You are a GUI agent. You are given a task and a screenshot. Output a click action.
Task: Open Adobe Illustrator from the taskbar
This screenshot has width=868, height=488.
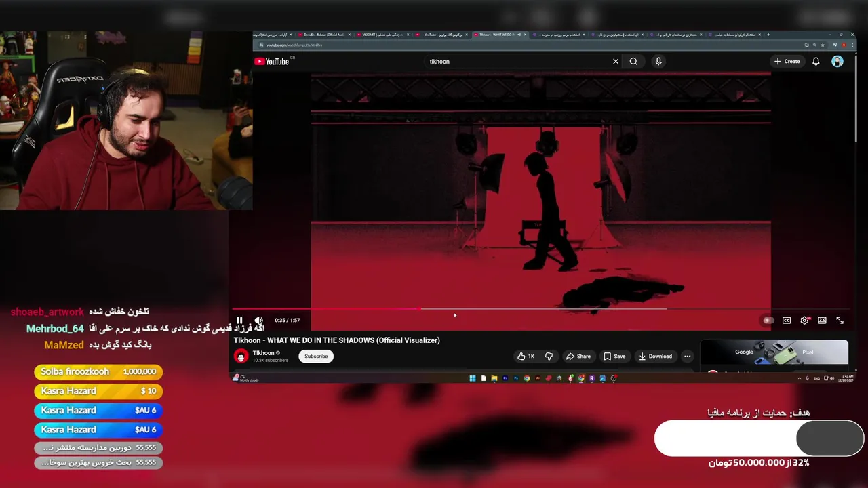(538, 378)
